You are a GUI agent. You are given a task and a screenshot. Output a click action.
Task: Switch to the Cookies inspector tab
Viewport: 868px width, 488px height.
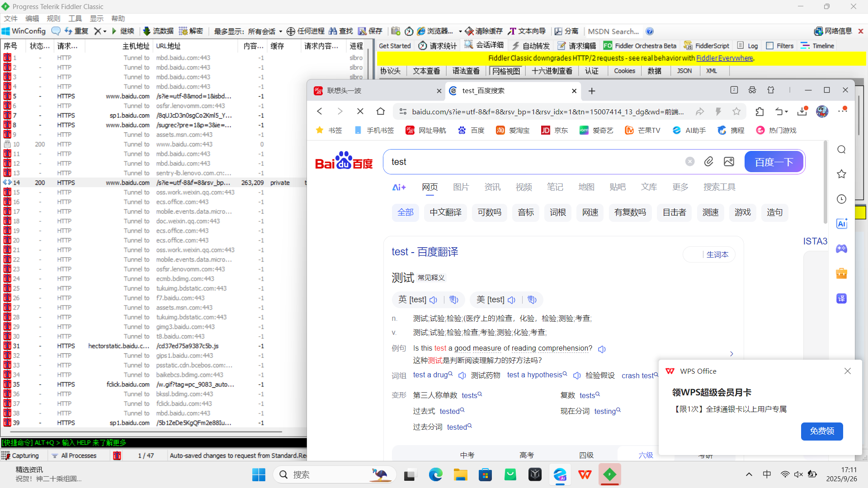coord(624,71)
